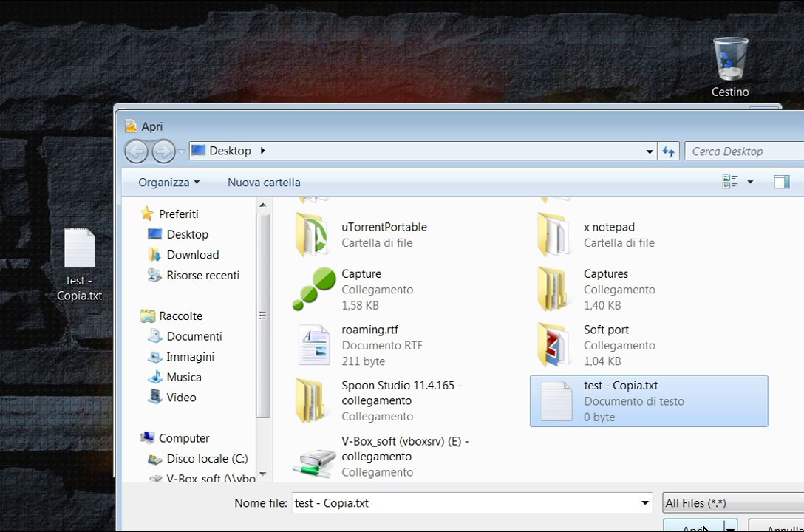Select the Soft port shortcut icon
This screenshot has height=532, width=804.
pyautogui.click(x=553, y=345)
